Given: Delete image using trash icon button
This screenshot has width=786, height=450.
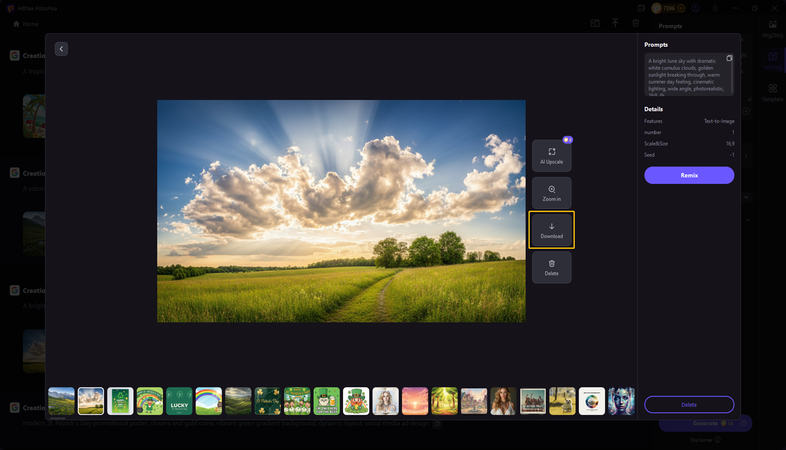Looking at the screenshot, I should (x=551, y=267).
